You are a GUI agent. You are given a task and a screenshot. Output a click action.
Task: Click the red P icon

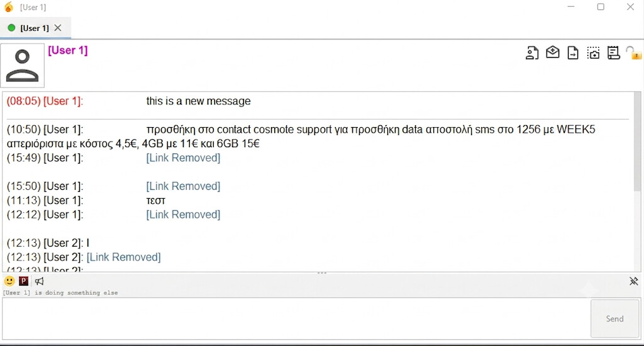tap(24, 281)
